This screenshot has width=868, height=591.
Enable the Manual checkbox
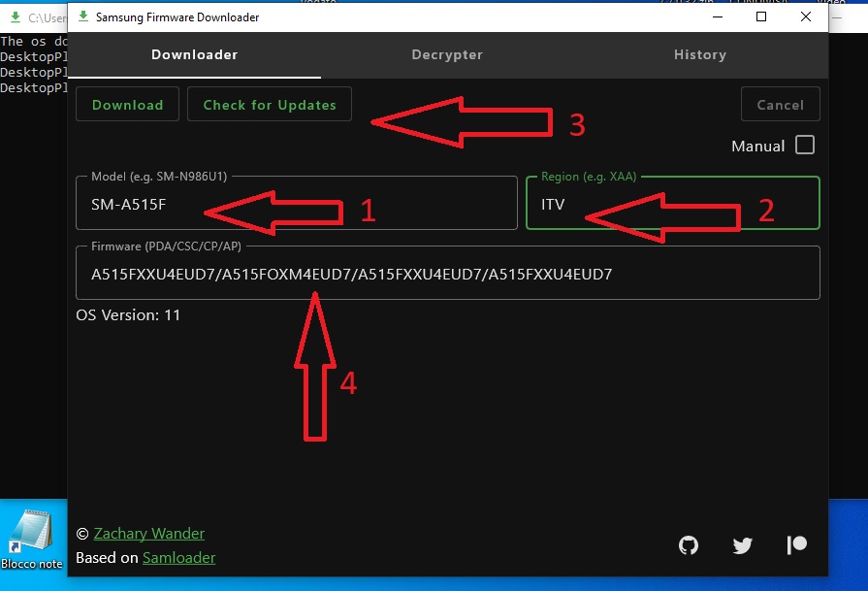pos(804,146)
